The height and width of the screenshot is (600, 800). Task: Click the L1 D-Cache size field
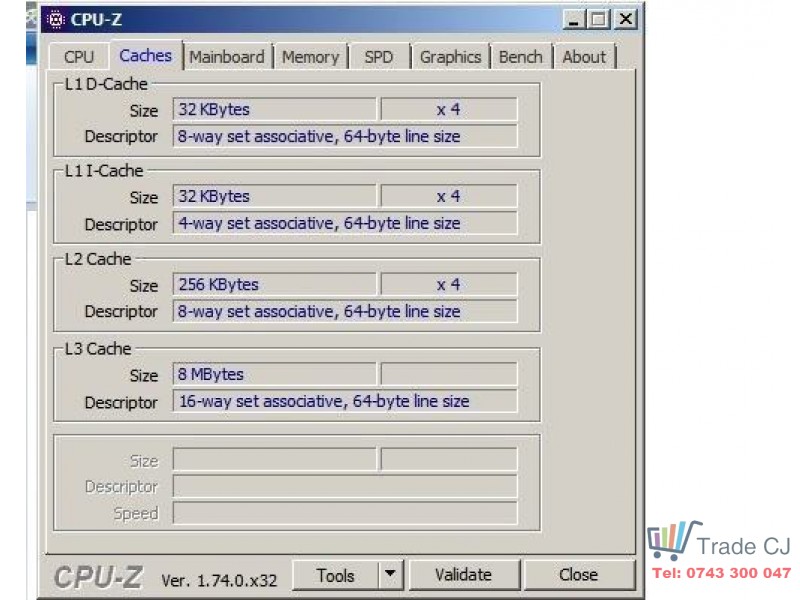coord(274,109)
